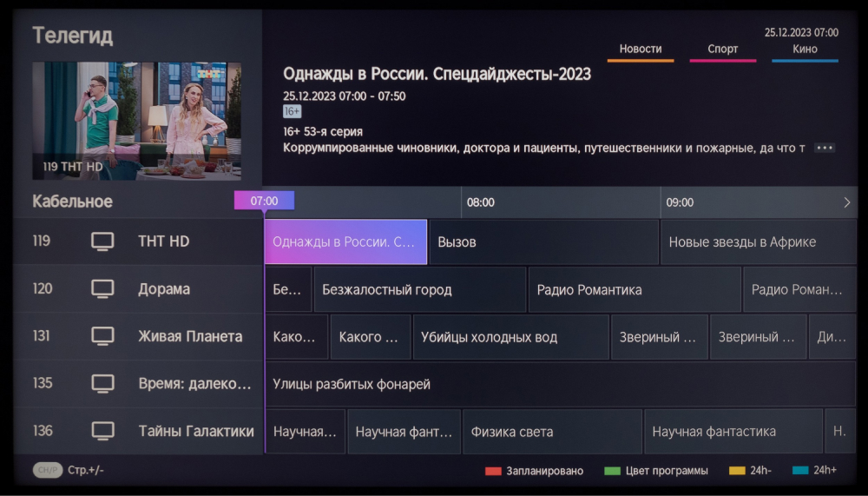Click the TV icon next to channel 135
This screenshot has width=868, height=496.
click(x=102, y=384)
